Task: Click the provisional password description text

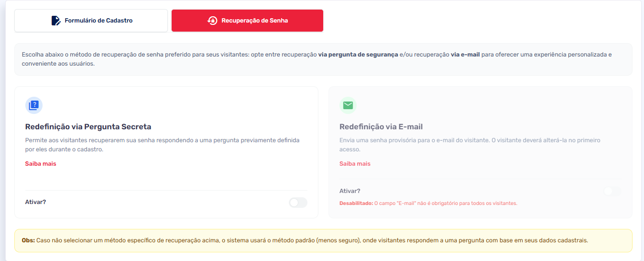Action: [x=469, y=145]
